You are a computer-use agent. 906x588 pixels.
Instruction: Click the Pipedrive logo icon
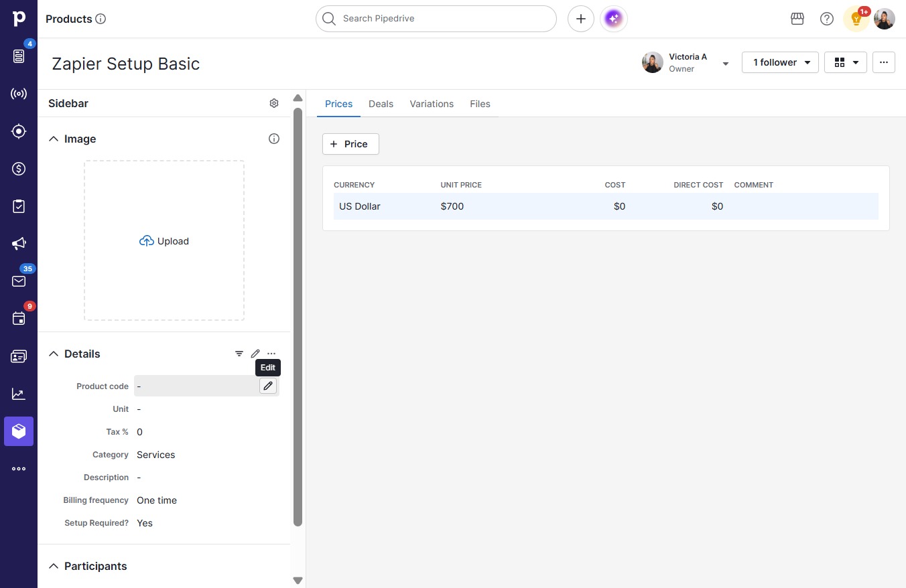[x=19, y=19]
